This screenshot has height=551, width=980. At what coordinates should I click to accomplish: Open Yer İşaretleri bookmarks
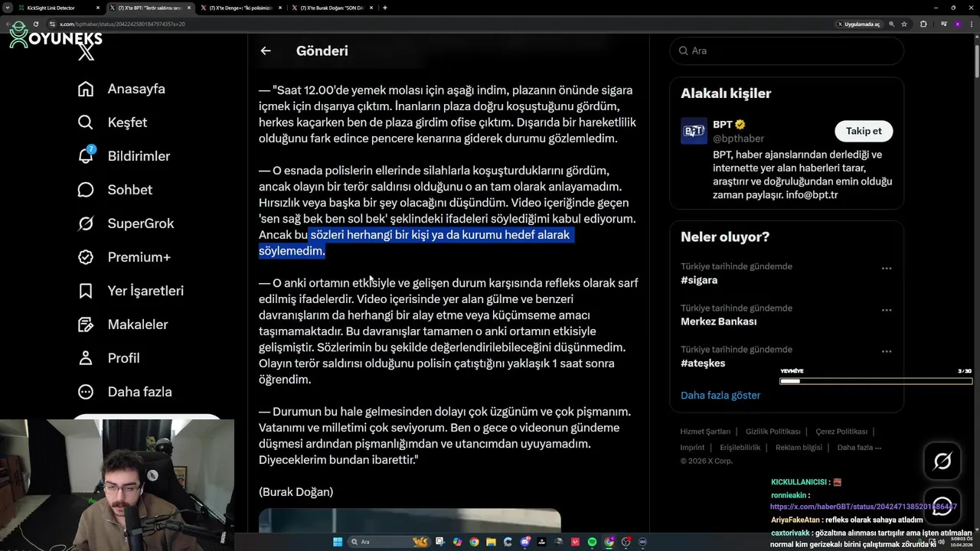pos(131,291)
